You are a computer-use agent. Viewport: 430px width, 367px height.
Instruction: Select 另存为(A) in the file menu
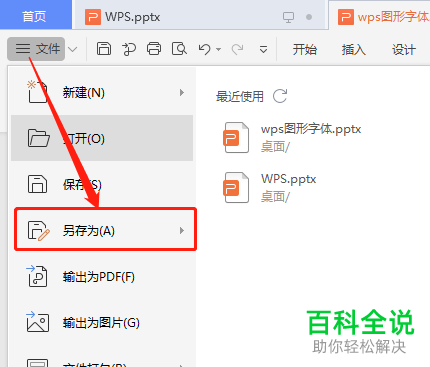(105, 230)
